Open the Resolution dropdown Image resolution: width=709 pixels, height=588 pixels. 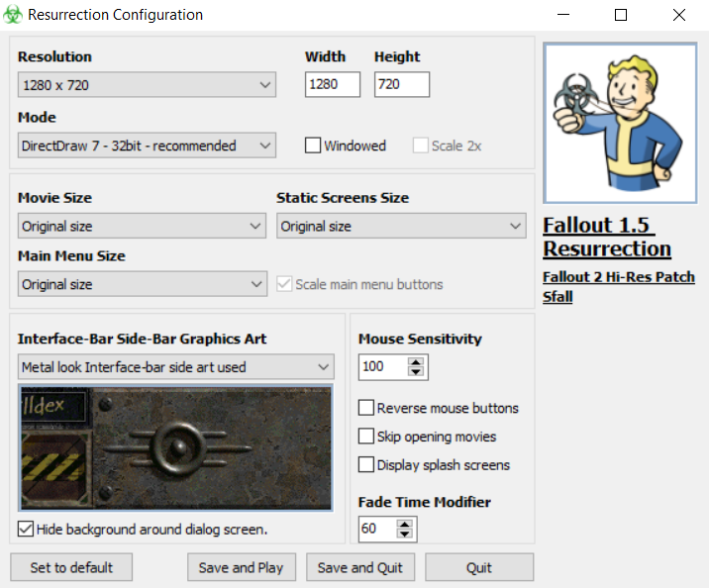(x=147, y=85)
